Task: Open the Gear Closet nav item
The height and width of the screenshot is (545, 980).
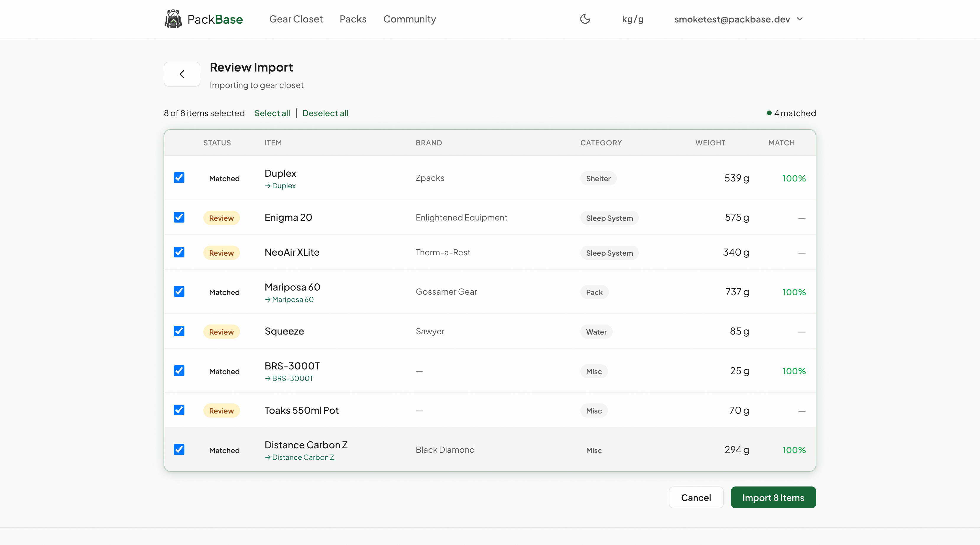Action: coord(296,19)
